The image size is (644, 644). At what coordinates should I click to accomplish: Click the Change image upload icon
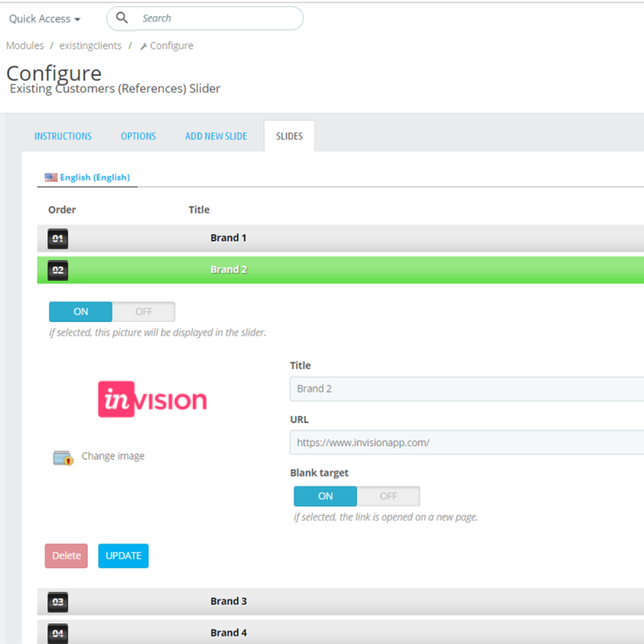click(x=64, y=458)
